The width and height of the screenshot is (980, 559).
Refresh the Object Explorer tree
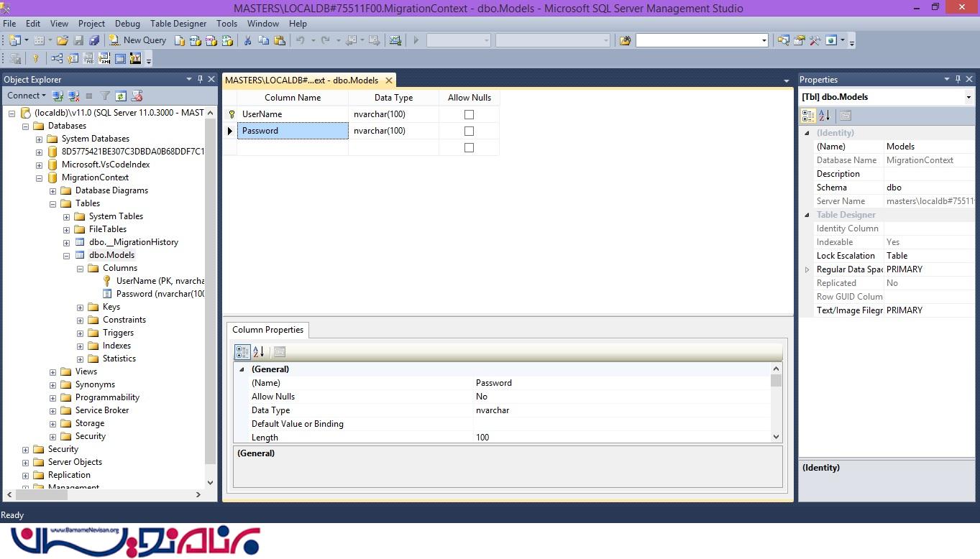pos(121,96)
